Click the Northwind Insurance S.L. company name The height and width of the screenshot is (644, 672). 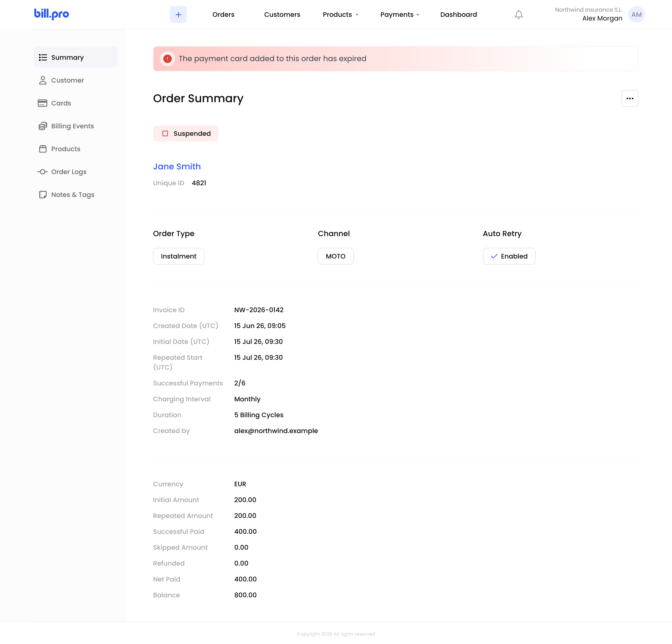pyautogui.click(x=588, y=10)
